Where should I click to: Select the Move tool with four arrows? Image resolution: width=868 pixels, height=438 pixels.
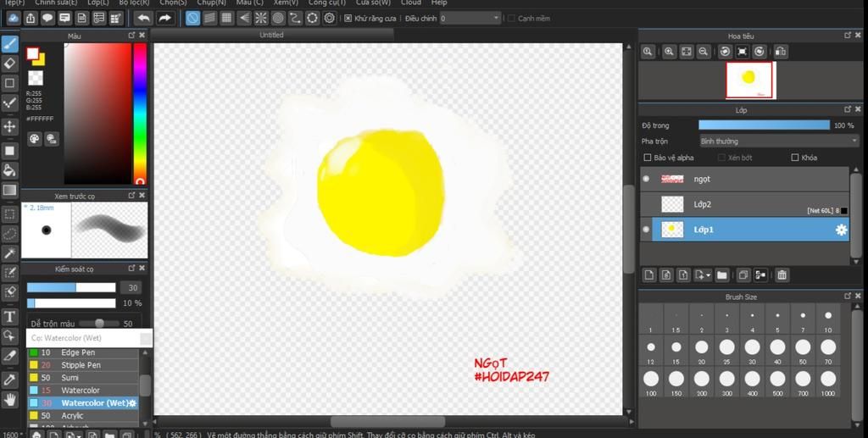9,126
